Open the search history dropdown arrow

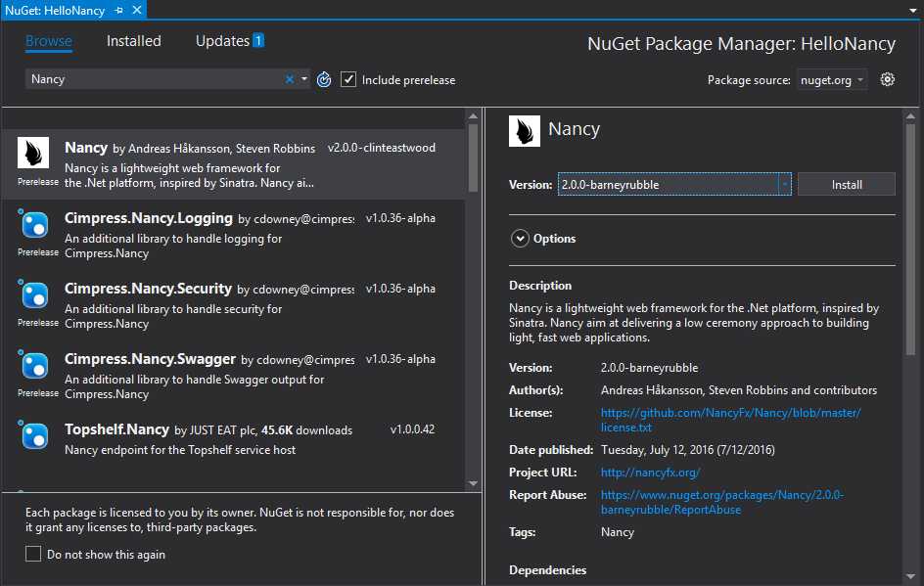[x=304, y=79]
